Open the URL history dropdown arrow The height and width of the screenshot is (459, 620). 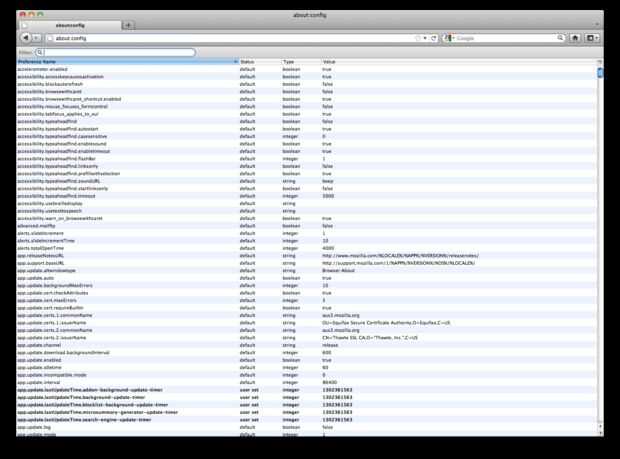point(425,38)
